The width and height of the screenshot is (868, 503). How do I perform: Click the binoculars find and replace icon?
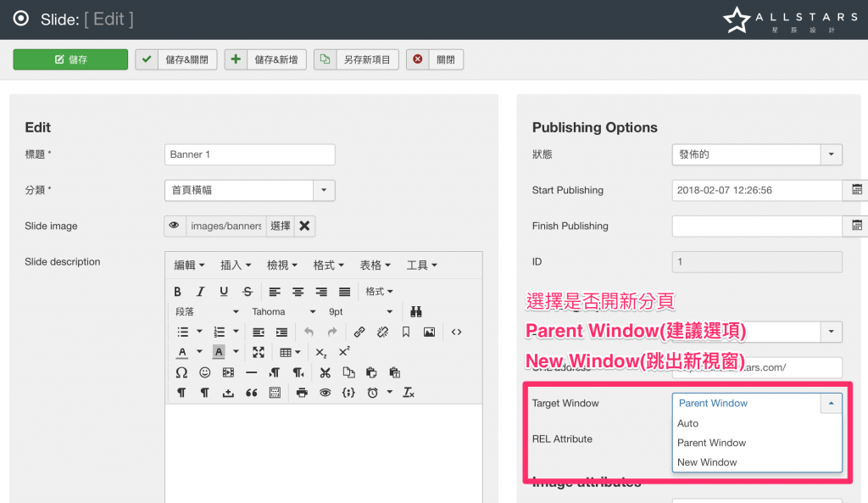click(416, 311)
